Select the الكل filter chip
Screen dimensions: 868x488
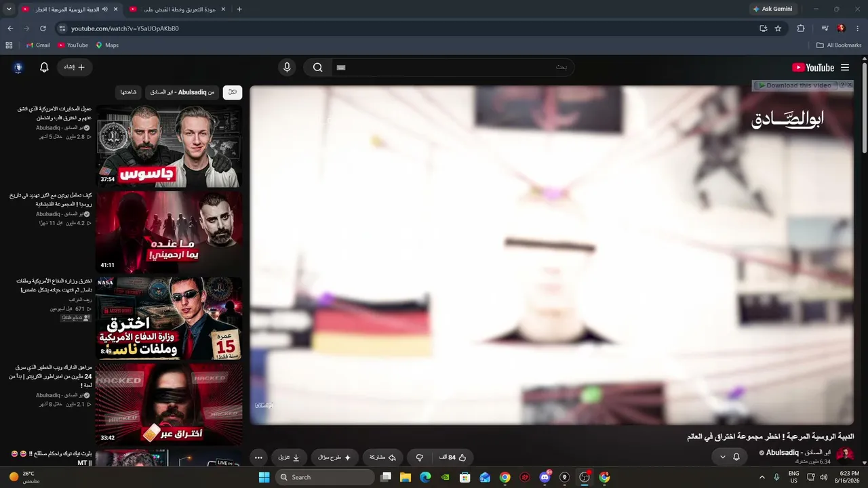tap(232, 92)
